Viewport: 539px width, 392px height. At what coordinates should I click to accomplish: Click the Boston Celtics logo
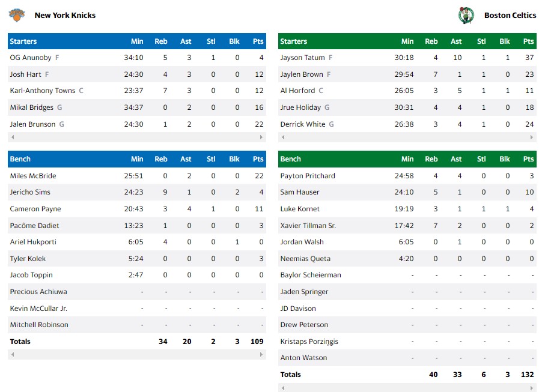466,16
